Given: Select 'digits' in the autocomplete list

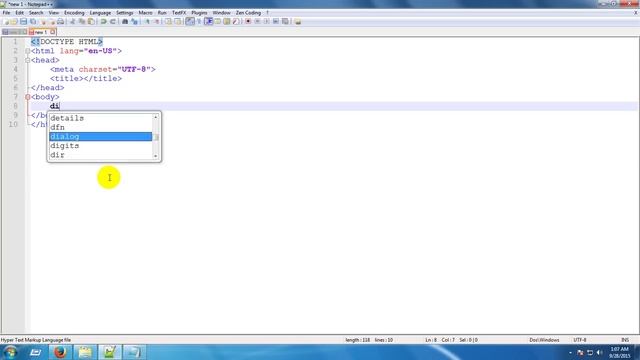Looking at the screenshot, I should (100, 146).
